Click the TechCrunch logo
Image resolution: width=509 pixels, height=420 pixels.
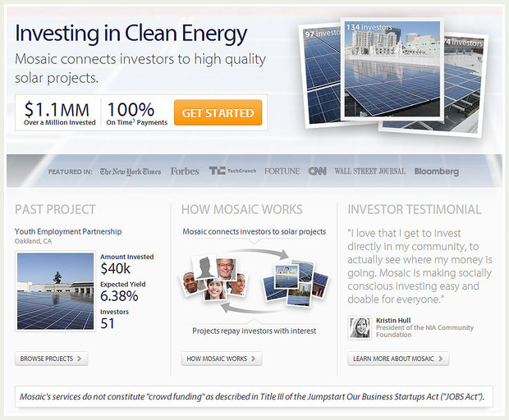click(232, 171)
